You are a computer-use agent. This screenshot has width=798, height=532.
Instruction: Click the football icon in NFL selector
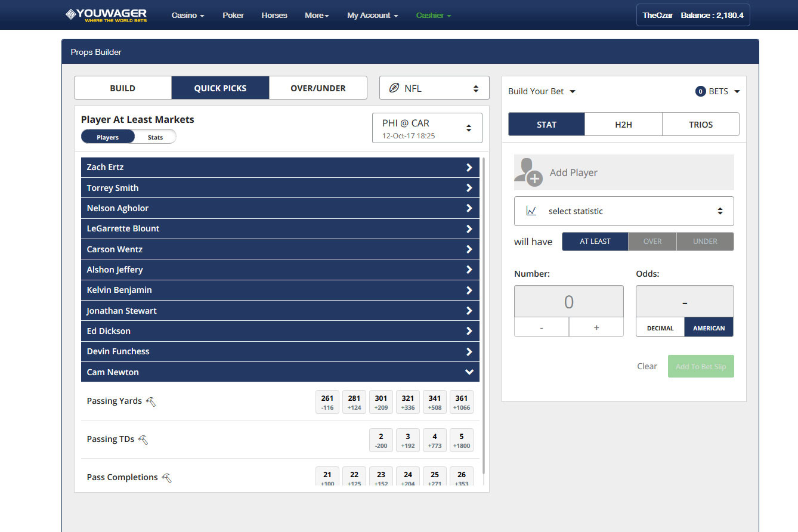click(394, 88)
